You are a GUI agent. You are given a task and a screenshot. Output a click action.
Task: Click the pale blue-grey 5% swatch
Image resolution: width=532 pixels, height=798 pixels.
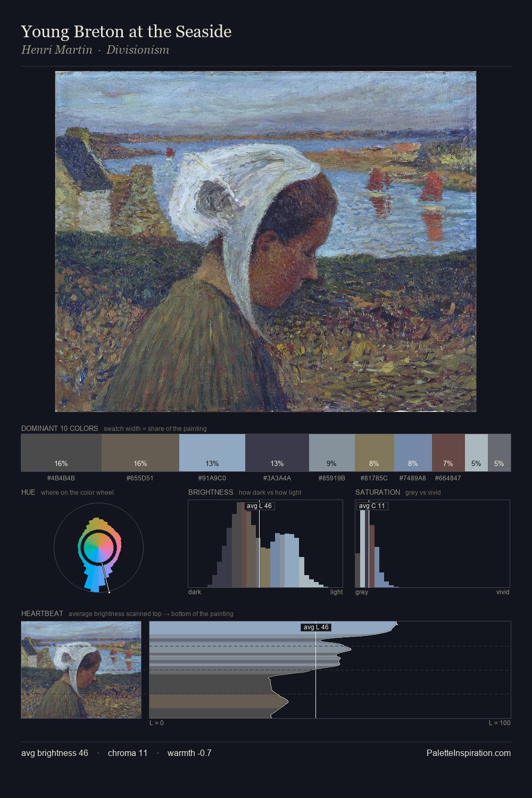(476, 453)
